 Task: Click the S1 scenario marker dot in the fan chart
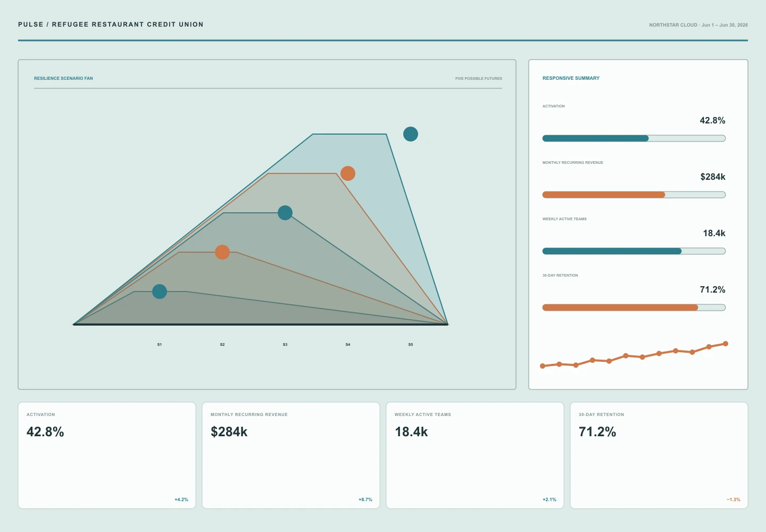[160, 292]
